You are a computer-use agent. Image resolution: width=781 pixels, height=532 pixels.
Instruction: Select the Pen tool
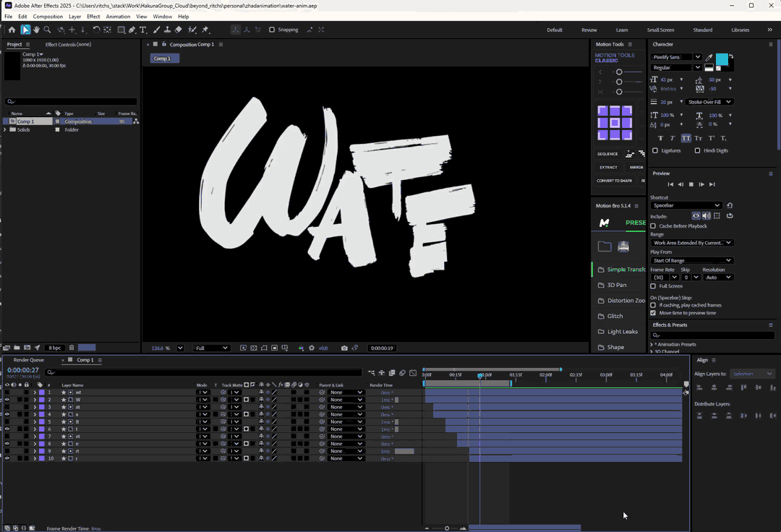tap(132, 30)
